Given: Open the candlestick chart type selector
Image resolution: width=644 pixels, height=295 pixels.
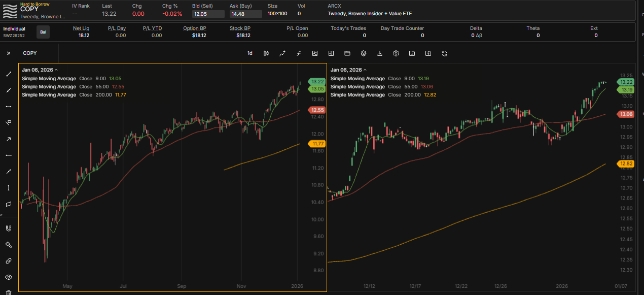Looking at the screenshot, I should pos(266,53).
